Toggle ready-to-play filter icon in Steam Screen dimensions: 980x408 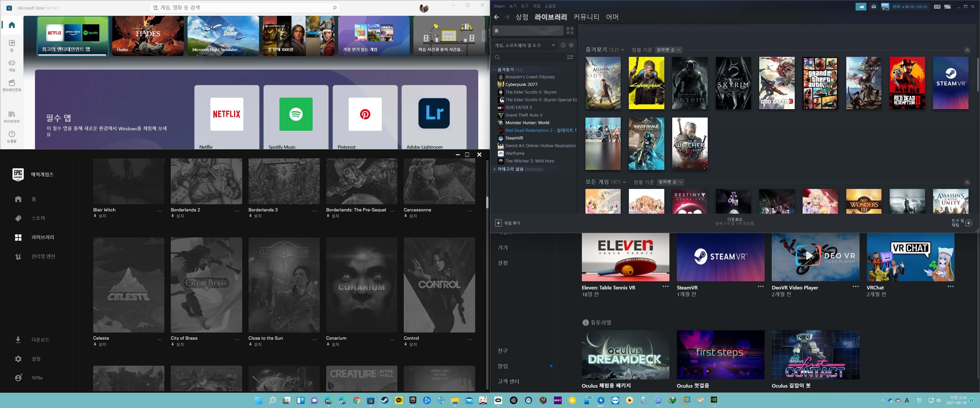click(x=571, y=45)
